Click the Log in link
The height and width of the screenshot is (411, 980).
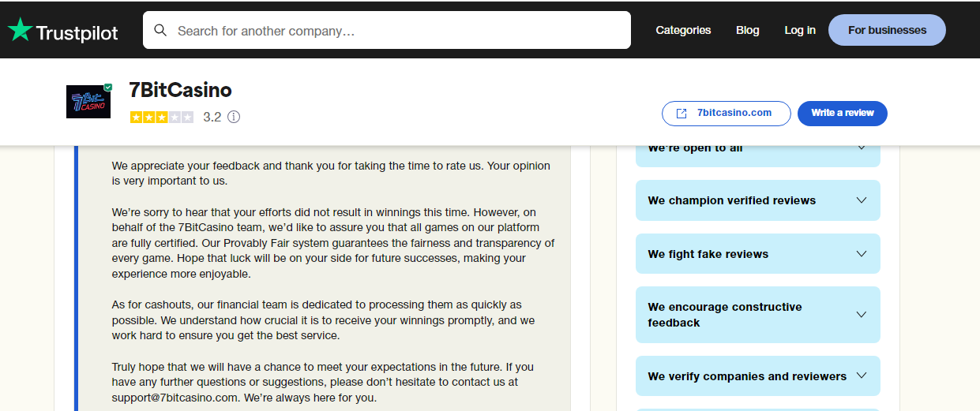click(x=800, y=30)
